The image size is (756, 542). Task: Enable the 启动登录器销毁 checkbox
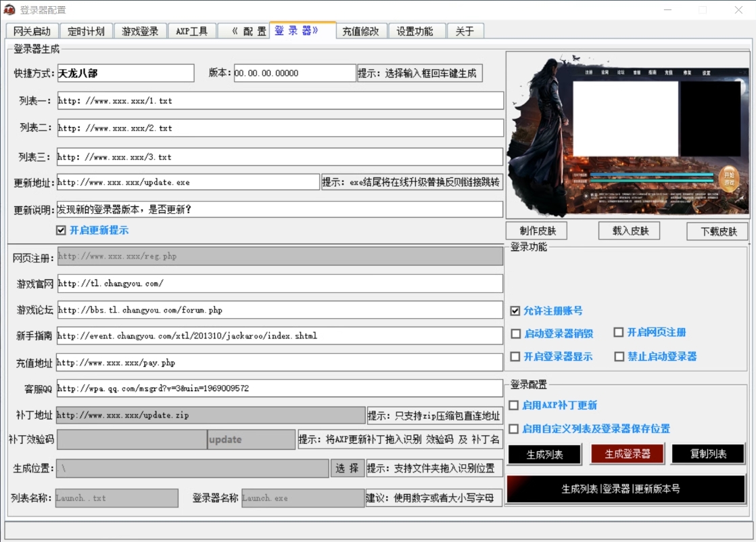516,334
